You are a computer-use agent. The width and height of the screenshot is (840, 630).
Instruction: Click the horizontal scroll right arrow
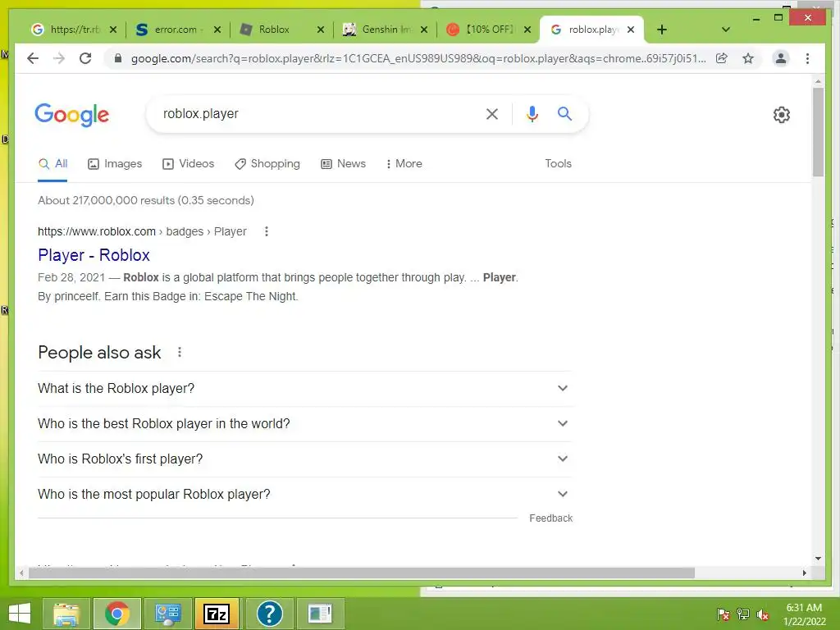(804, 573)
